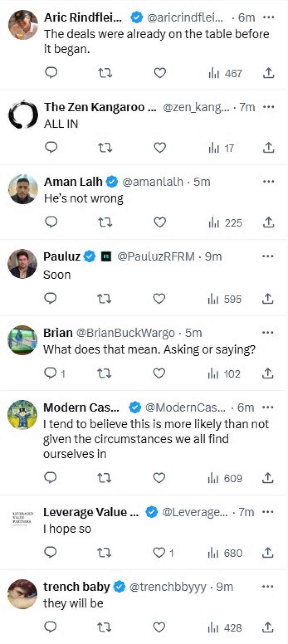This screenshot has height=644, width=288.
Task: Like Aman Lalh's He's not wrong tweet
Action: 160,222
